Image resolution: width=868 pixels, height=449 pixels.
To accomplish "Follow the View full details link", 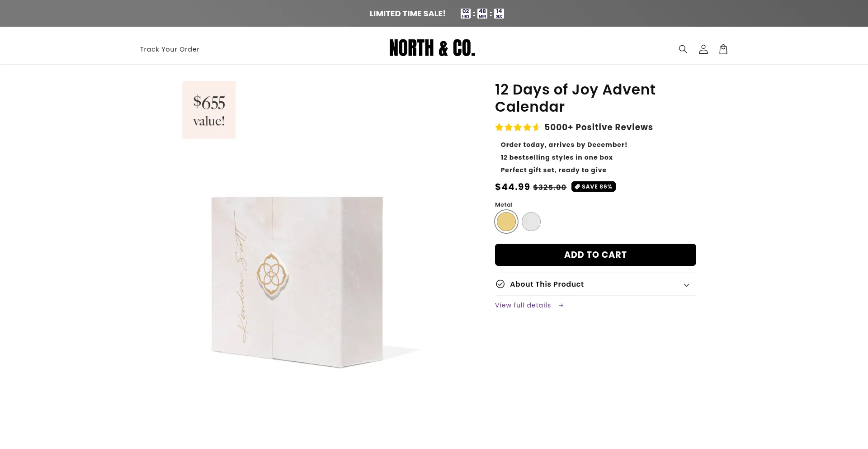I will pos(523,305).
